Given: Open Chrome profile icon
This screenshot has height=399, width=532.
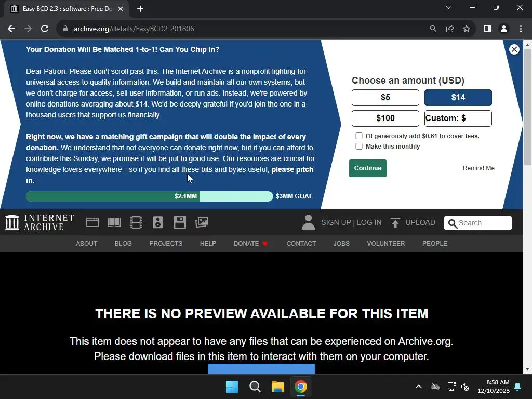Looking at the screenshot, I should coord(504,29).
